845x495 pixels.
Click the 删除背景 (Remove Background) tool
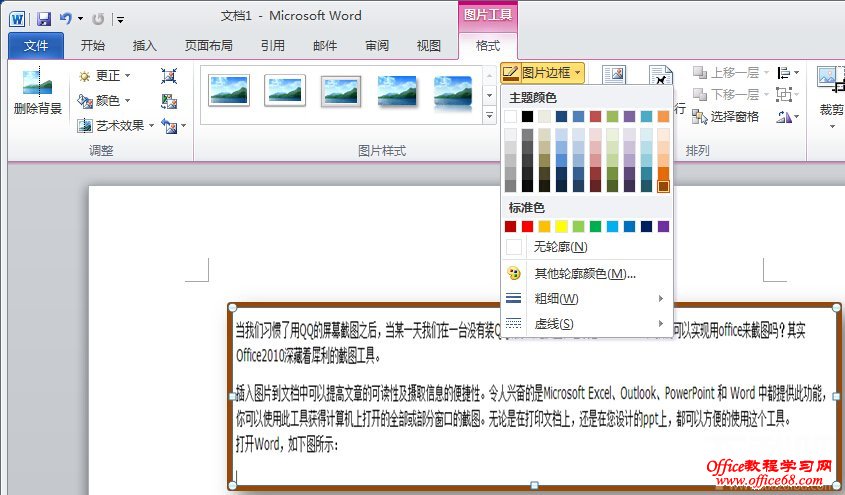tap(38, 93)
